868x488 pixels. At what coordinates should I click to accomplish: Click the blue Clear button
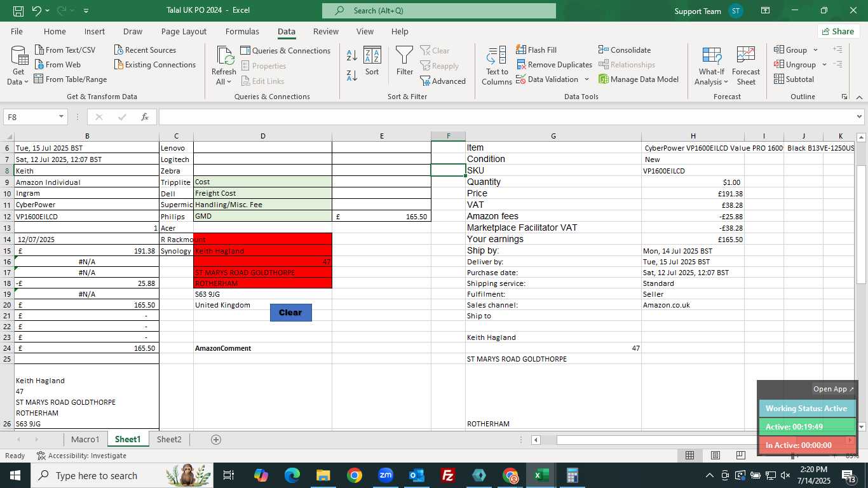[290, 312]
